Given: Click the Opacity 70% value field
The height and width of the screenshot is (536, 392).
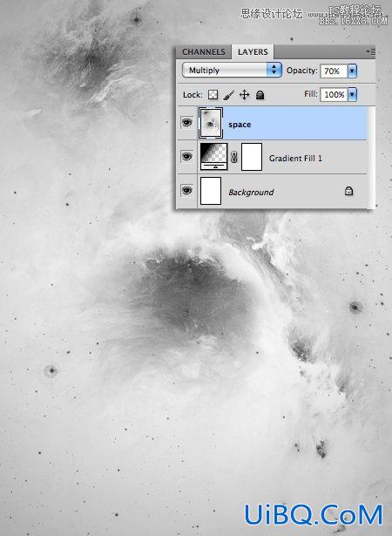Looking at the screenshot, I should click(x=334, y=71).
